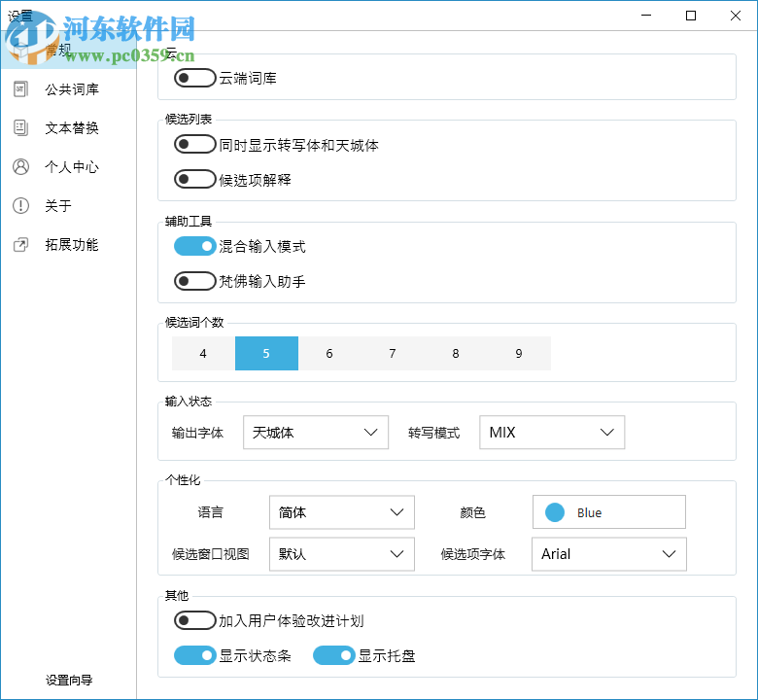Click the 公共词库 dictionary icon
Screen dimensions: 758x700
pos(20,89)
